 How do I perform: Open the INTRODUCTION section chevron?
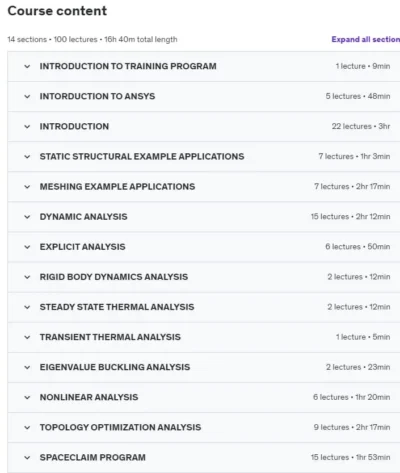click(27, 127)
